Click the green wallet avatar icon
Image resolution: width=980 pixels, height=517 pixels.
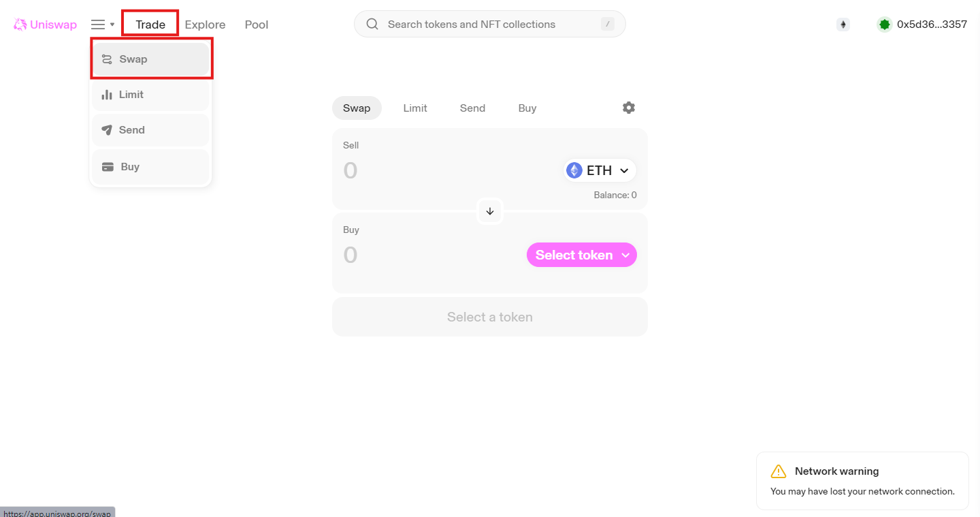click(x=885, y=25)
